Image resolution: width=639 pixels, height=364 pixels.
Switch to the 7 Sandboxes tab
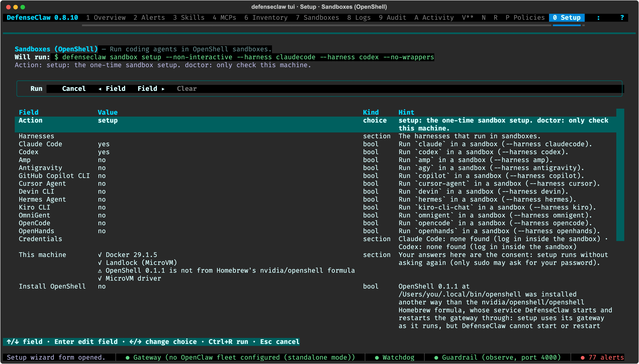317,17
